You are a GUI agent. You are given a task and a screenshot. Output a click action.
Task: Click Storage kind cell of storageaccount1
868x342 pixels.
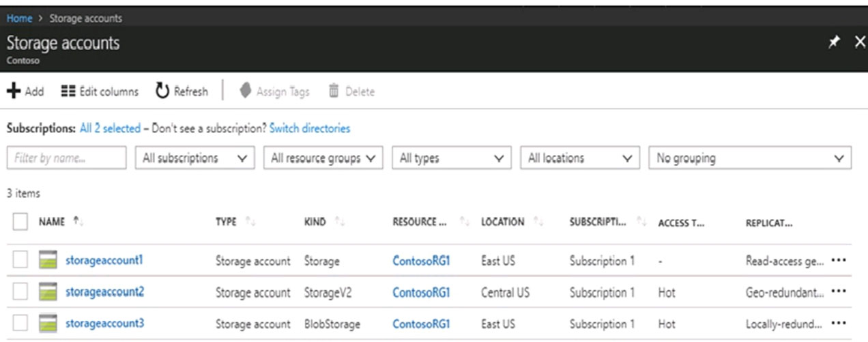point(321,261)
